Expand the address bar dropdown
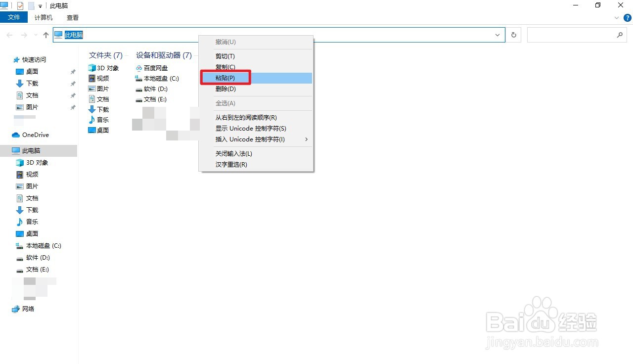Image resolution: width=633 pixels, height=364 pixels. pos(497,35)
